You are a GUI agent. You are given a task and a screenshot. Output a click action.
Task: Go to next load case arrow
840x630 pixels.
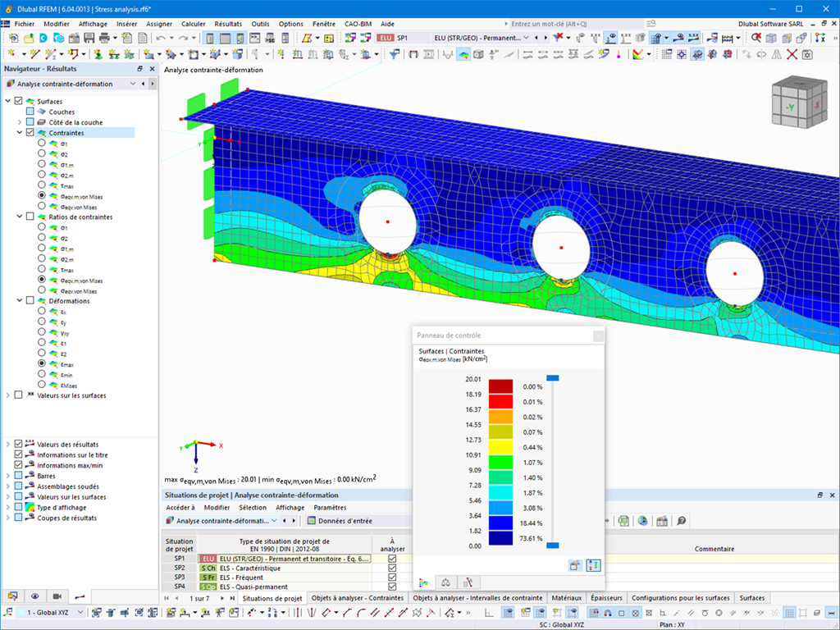click(x=546, y=38)
